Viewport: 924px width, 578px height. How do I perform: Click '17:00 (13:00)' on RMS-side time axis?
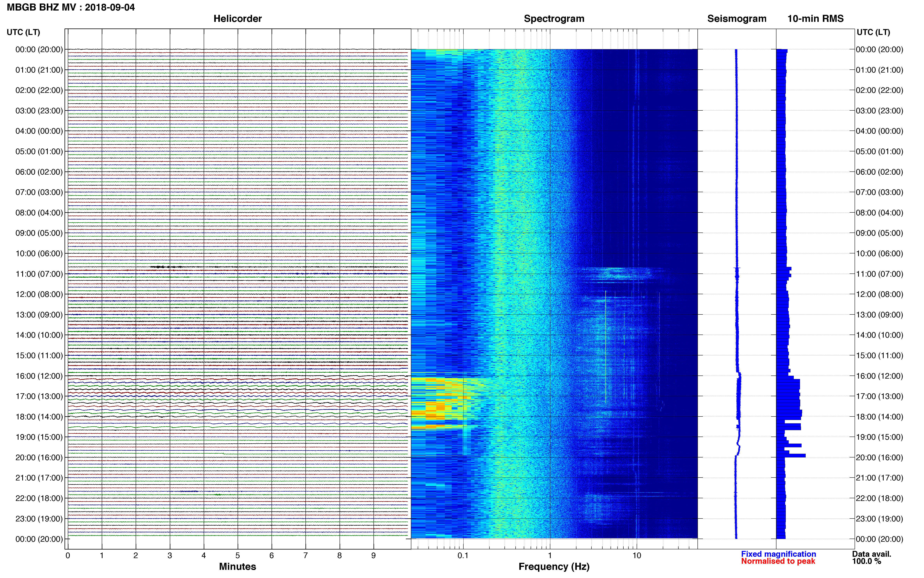(x=879, y=396)
